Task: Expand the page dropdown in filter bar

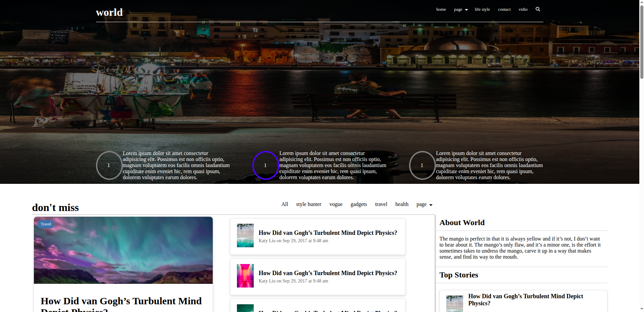Action: [x=424, y=204]
